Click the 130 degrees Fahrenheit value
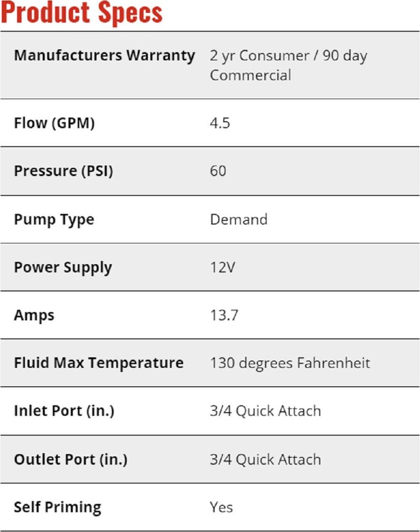The width and height of the screenshot is (420, 532). click(x=290, y=363)
